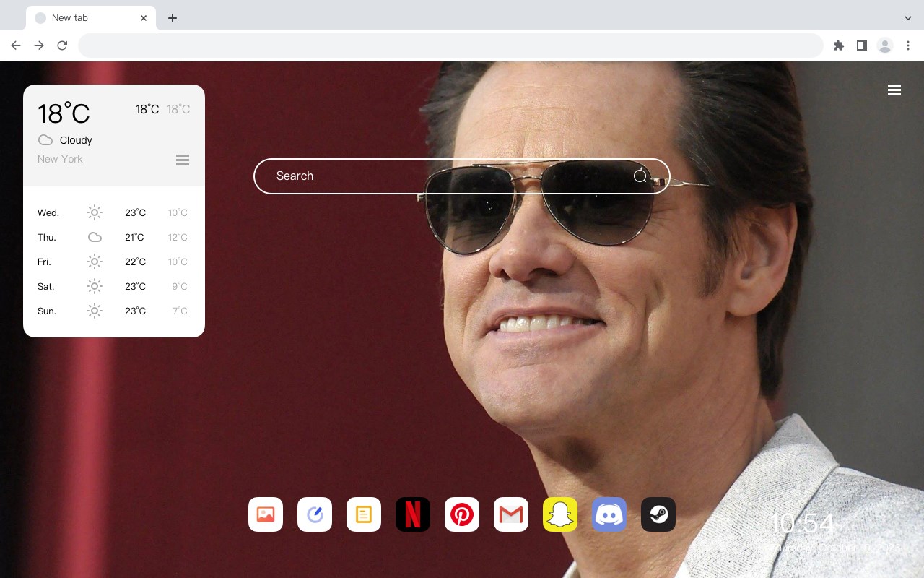Click the New York location label
The width and height of the screenshot is (924, 578).
tap(60, 159)
